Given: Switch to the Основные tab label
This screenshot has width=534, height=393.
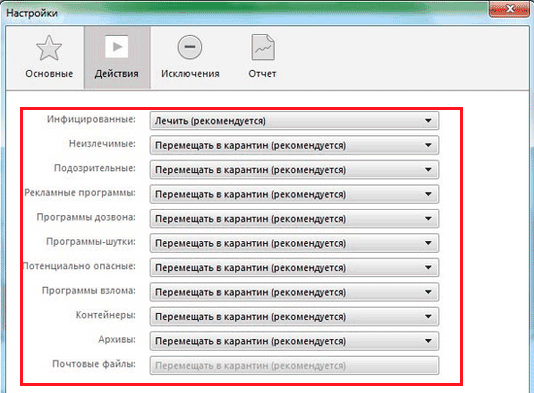Looking at the screenshot, I should pos(49,74).
